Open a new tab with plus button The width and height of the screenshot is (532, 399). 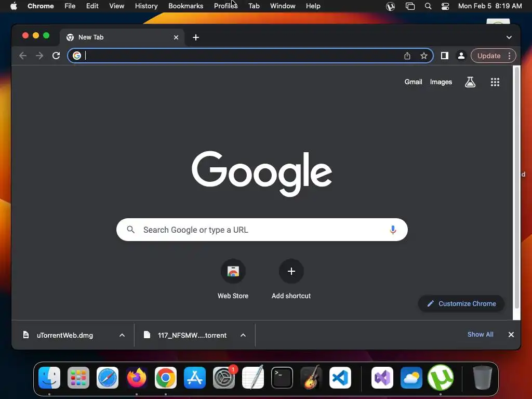tap(196, 37)
